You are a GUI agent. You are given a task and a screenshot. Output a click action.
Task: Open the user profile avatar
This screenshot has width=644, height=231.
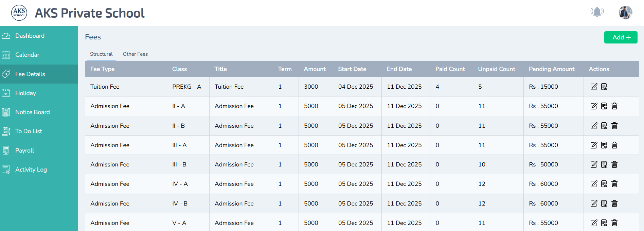(x=625, y=13)
